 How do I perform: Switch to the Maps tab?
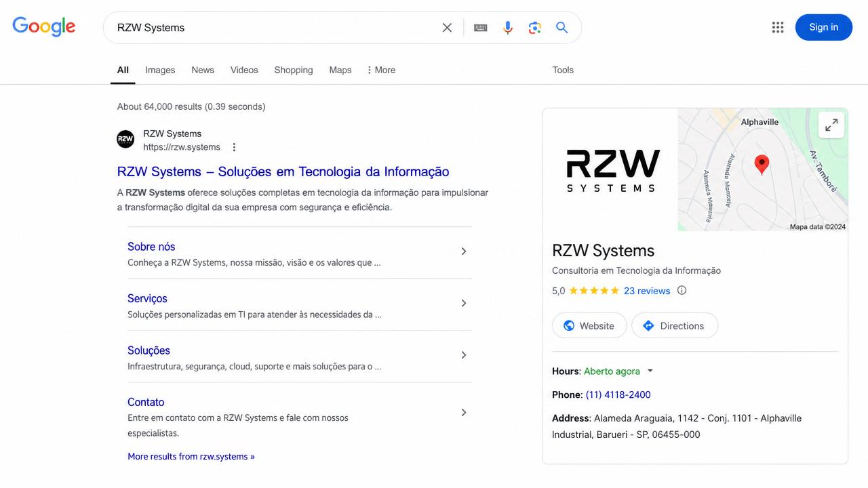(340, 70)
